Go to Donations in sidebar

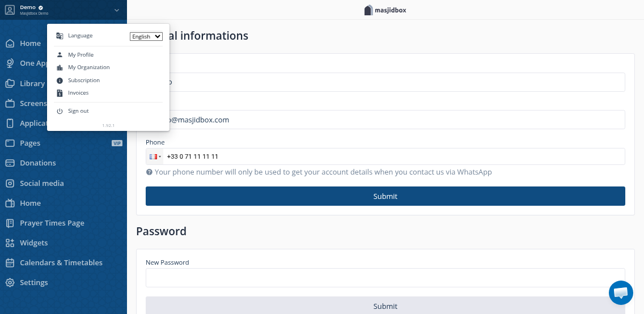pyautogui.click(x=38, y=163)
